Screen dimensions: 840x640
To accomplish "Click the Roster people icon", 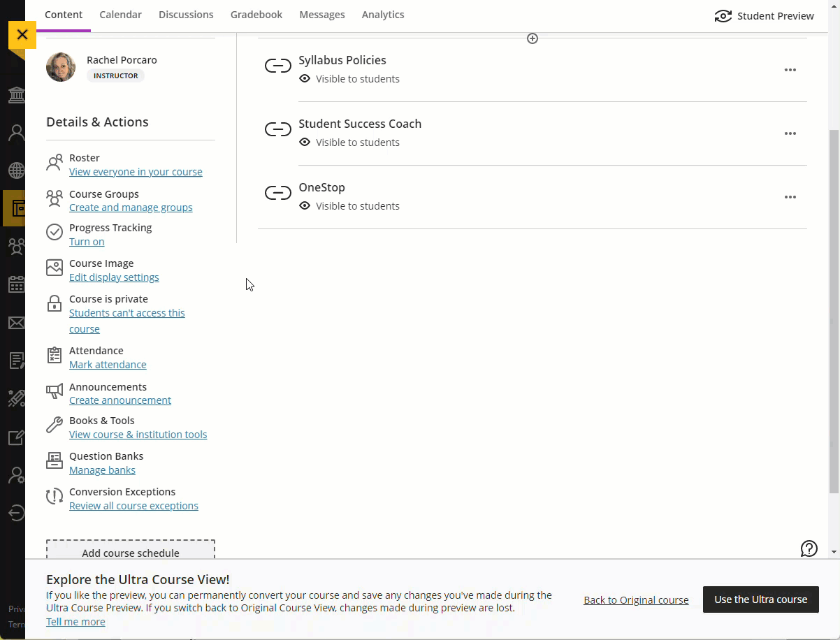I will tap(55, 163).
